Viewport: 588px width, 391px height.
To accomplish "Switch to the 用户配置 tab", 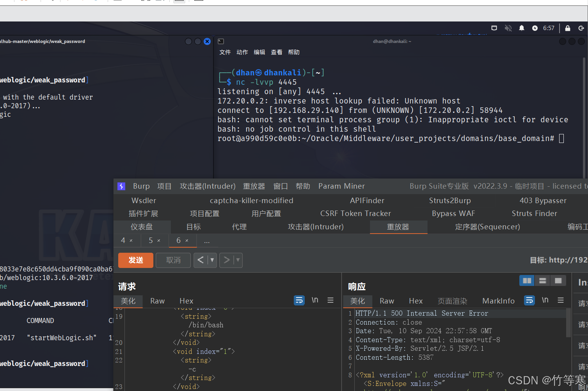I will pos(266,214).
